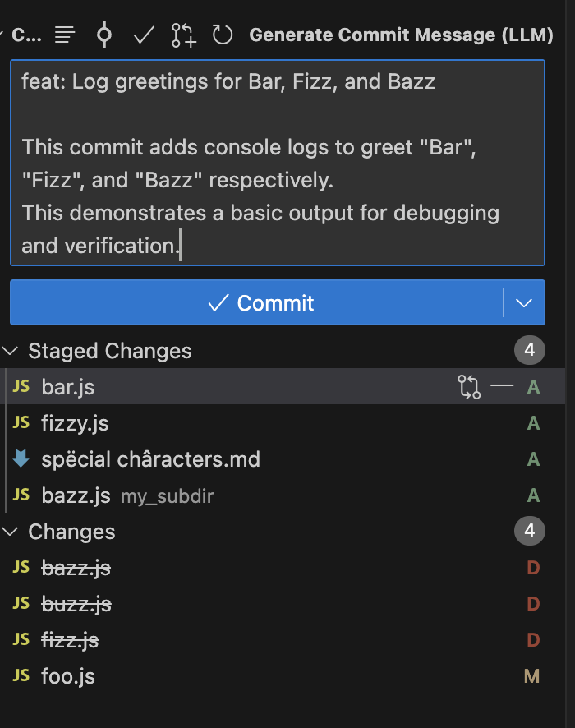Click the JS icon next to fizzy.js

tap(20, 423)
